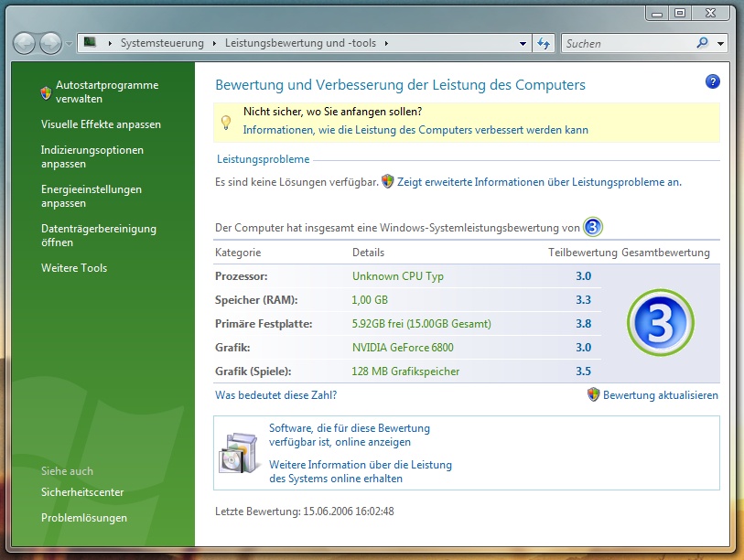This screenshot has width=744, height=560.
Task: Open Sicherheitscenter under Siehe auch
Action: click(x=82, y=492)
